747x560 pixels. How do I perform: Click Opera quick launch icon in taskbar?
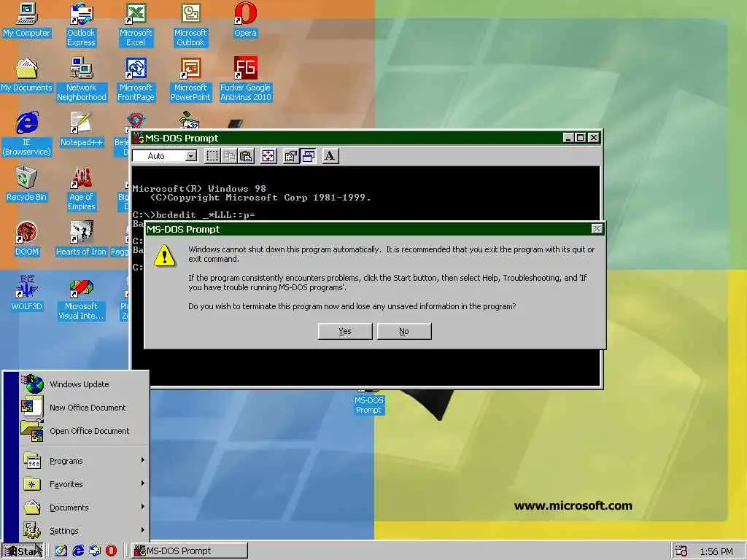pyautogui.click(x=111, y=551)
